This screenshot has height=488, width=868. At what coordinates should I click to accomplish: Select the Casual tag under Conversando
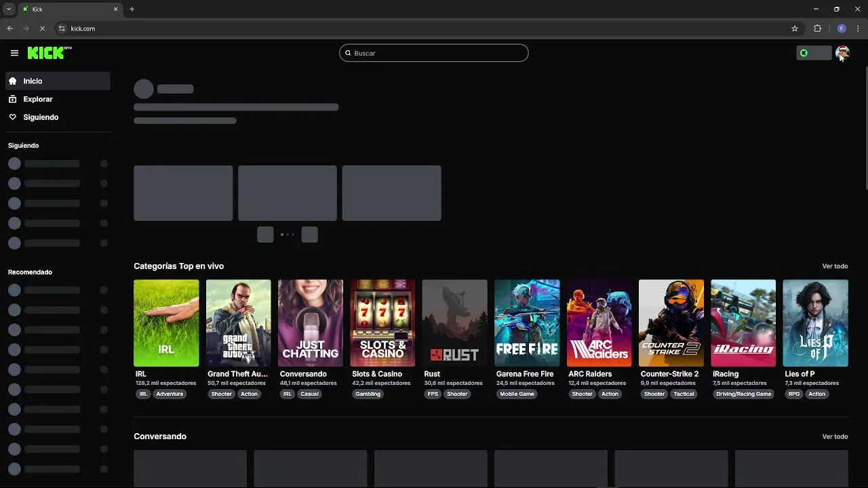pos(309,394)
